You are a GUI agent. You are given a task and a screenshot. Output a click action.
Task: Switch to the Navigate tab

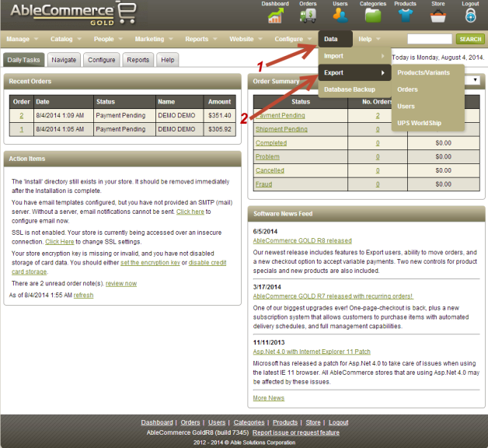click(64, 59)
